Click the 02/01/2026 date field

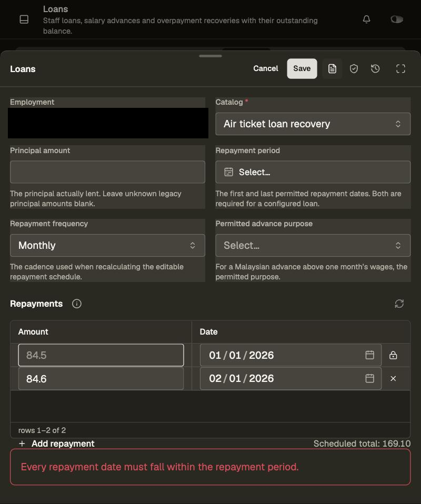[290, 378]
